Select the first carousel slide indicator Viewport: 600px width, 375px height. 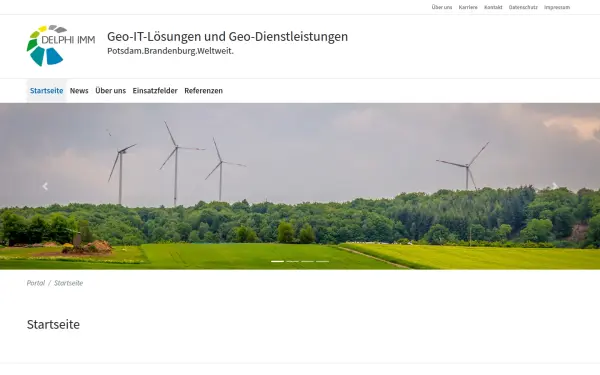(x=277, y=261)
